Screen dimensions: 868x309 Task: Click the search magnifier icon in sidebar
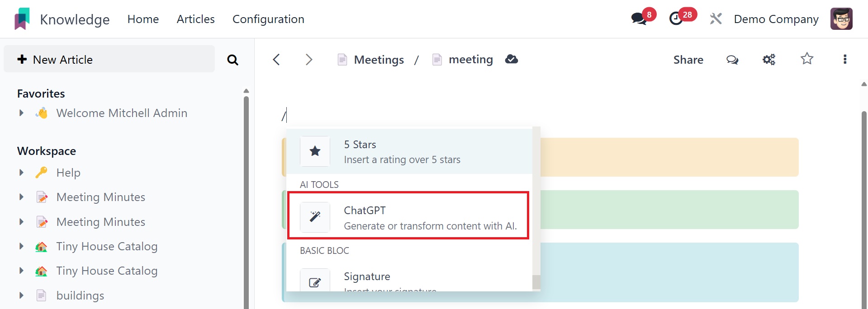pos(232,60)
